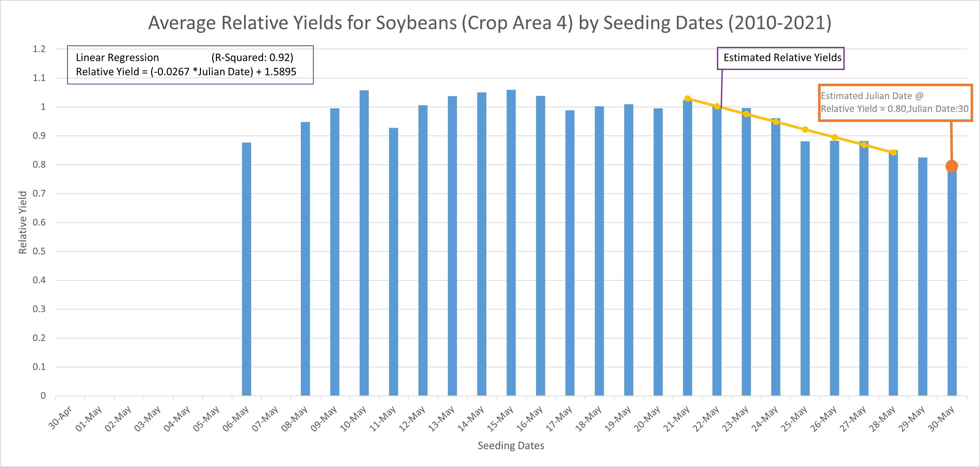This screenshot has height=467, width=980.
Task: Select the 0.5 y-axis tick label
Action: (39, 251)
